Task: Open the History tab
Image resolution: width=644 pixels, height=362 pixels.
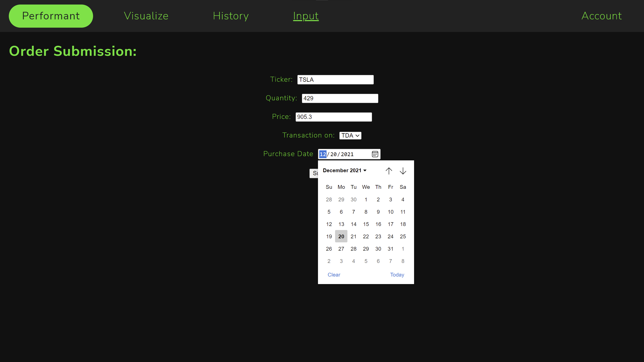Action: click(x=231, y=16)
